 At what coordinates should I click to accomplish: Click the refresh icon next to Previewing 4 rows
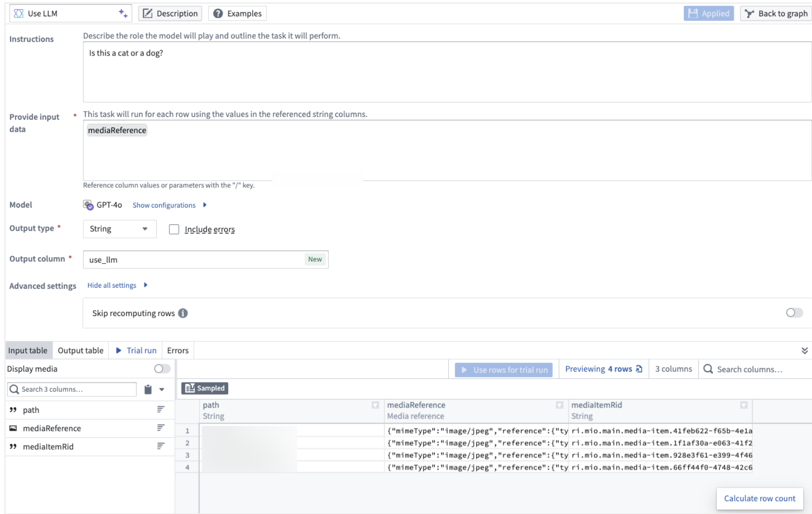(x=639, y=369)
